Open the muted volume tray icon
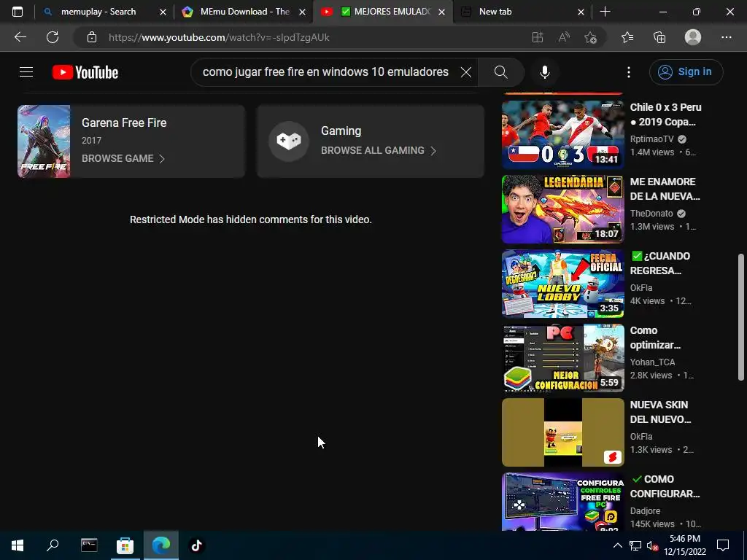The height and width of the screenshot is (560, 747). pos(652,545)
